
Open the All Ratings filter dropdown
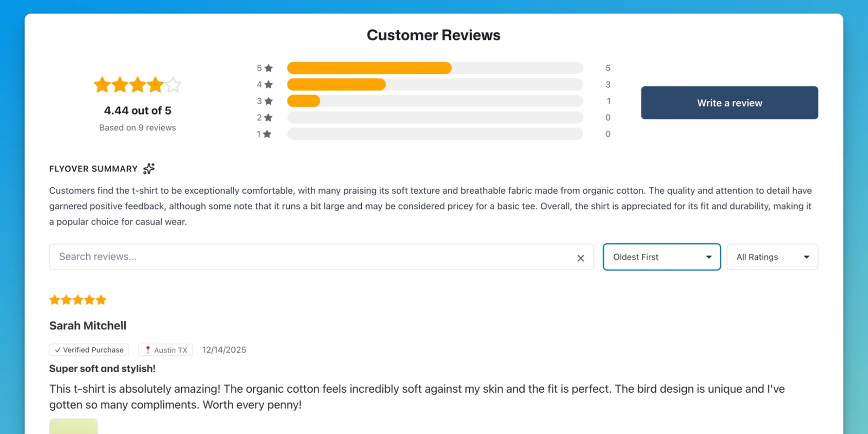click(x=771, y=257)
